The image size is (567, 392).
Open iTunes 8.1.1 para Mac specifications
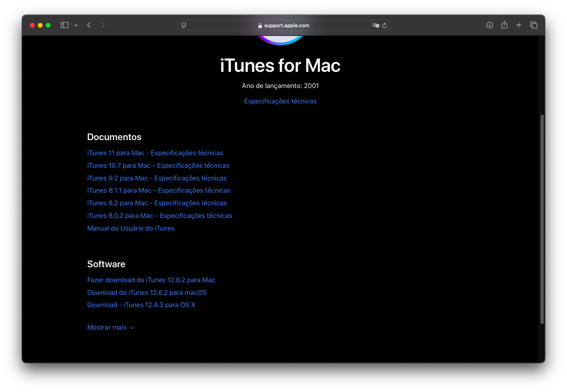[x=159, y=191]
